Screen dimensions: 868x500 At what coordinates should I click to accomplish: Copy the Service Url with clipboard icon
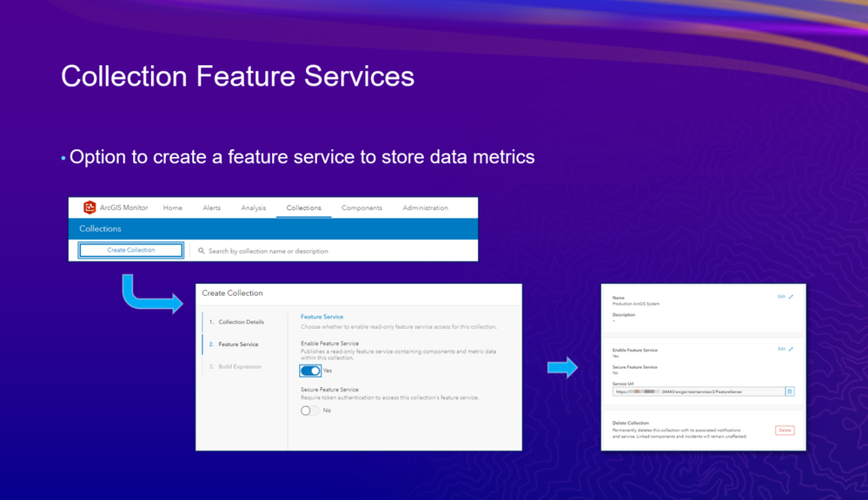pos(790,391)
